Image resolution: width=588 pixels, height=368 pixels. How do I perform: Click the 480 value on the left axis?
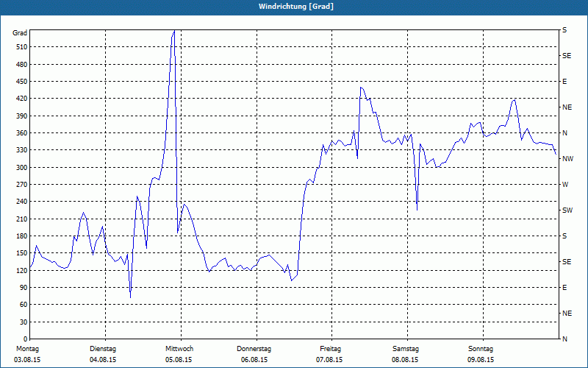23,65
